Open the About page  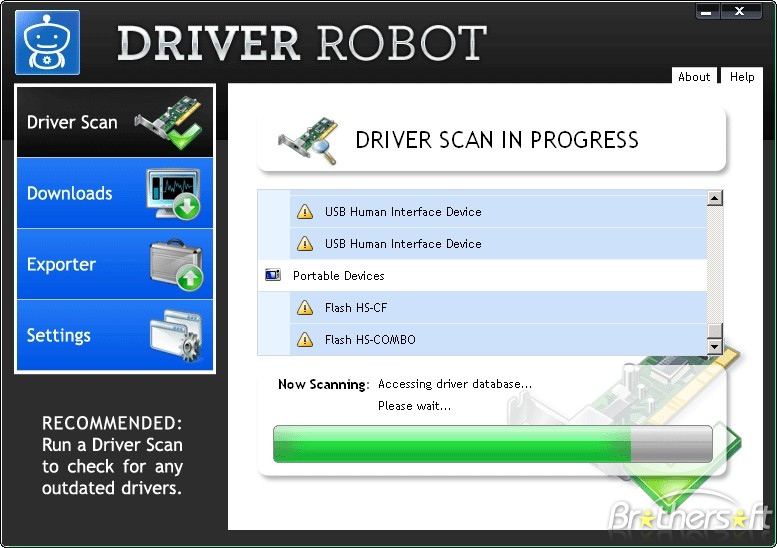click(694, 77)
